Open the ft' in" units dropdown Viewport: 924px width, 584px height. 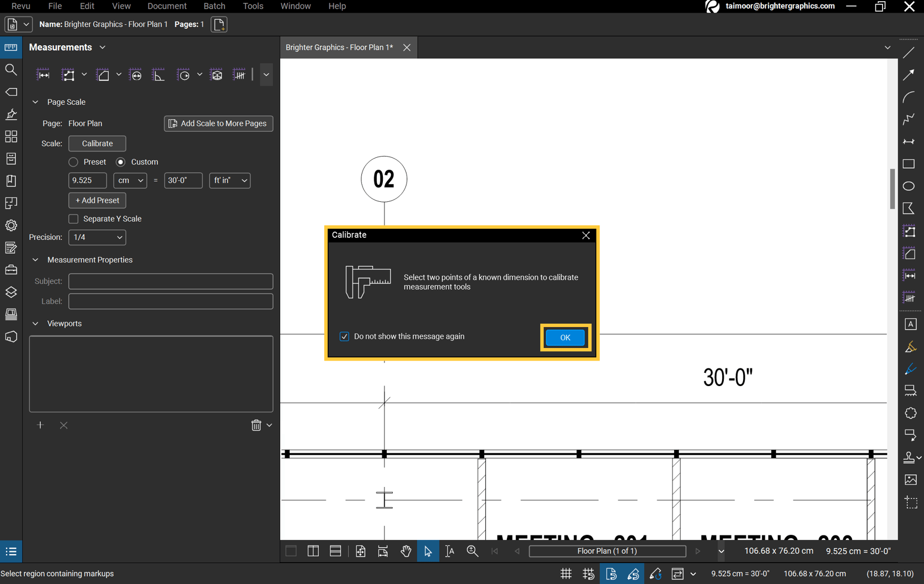tap(229, 180)
